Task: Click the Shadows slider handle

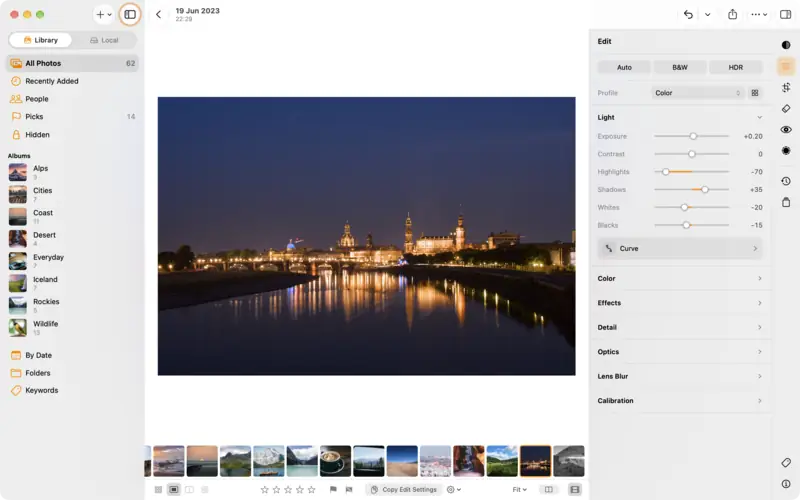Action: 705,190
